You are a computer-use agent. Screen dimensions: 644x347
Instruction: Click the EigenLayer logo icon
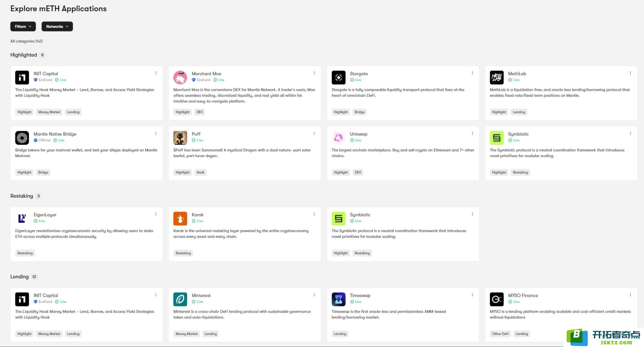pos(22,218)
